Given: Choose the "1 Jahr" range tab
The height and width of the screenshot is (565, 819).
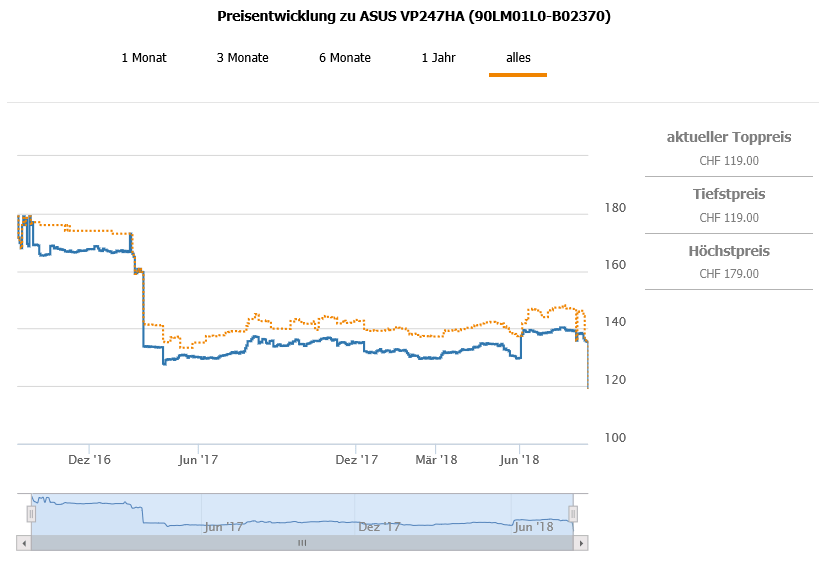Looking at the screenshot, I should [x=439, y=58].
